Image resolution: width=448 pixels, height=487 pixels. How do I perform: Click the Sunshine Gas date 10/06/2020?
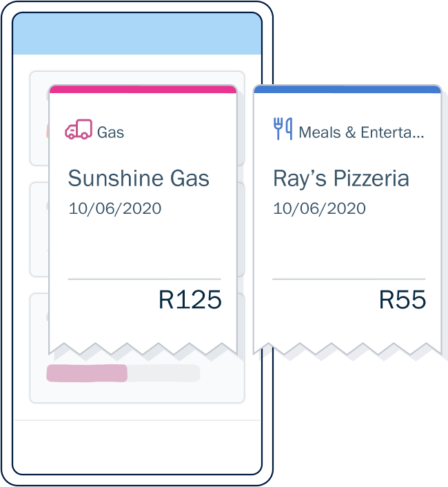(x=115, y=208)
